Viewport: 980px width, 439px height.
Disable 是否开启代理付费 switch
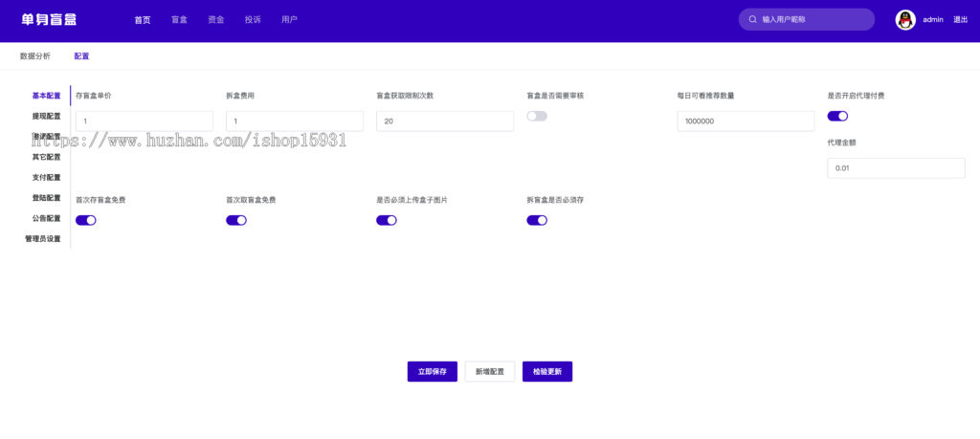coord(837,116)
